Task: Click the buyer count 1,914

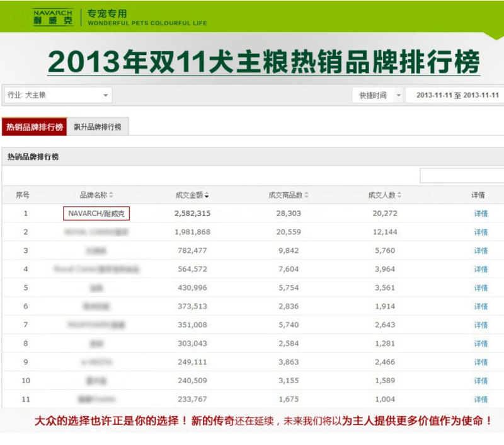Action: [x=385, y=306]
